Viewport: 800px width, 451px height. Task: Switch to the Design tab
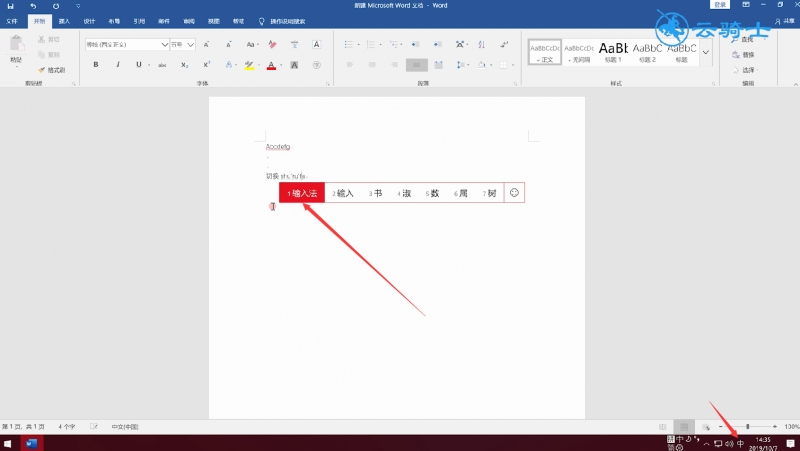click(x=89, y=21)
